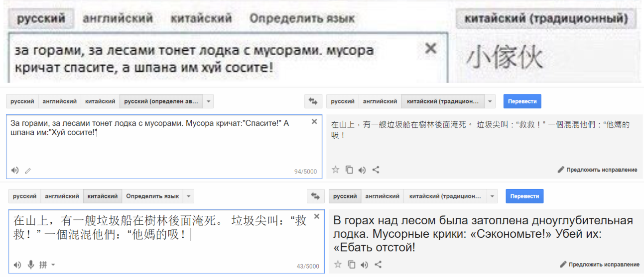Expand source language list beside small 'Определить язык'
Screen dimensions: 644x277
click(x=188, y=196)
